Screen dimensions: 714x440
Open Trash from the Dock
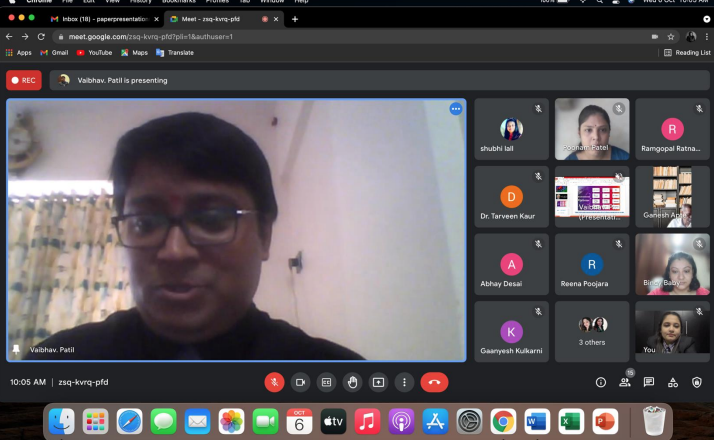654,421
